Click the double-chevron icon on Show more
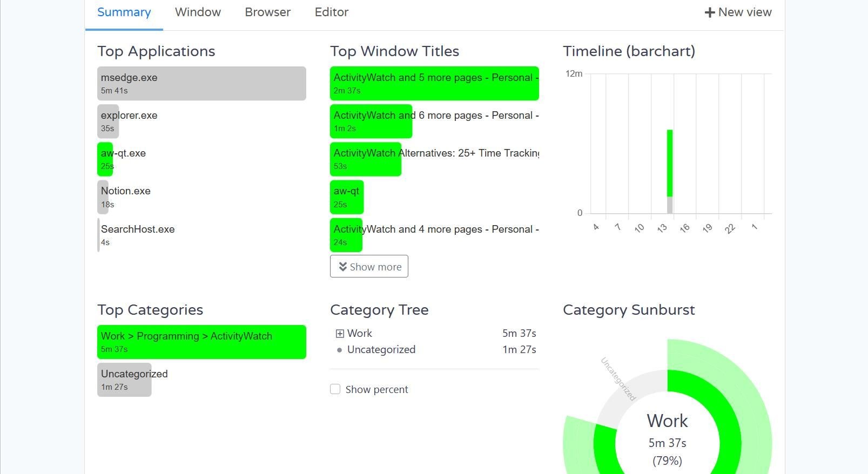 coord(342,267)
